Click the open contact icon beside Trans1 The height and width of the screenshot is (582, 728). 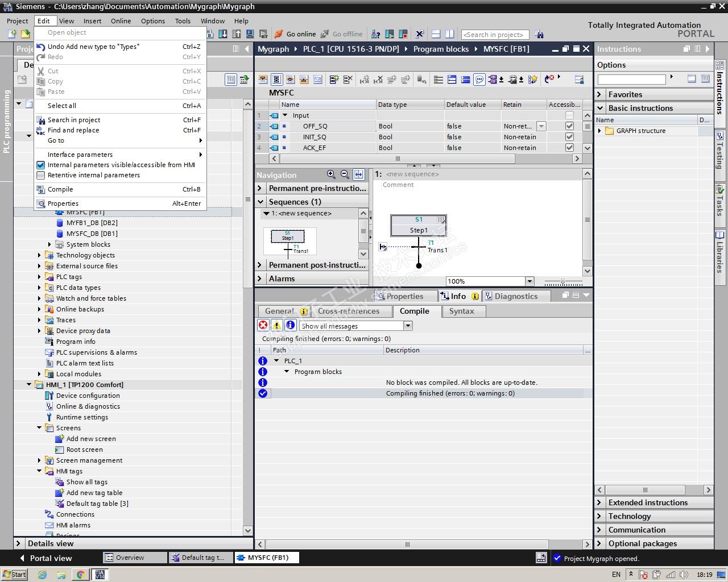(383, 247)
